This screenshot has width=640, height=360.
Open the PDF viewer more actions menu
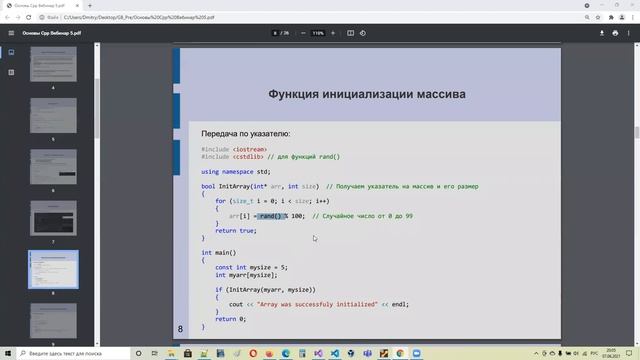point(629,33)
